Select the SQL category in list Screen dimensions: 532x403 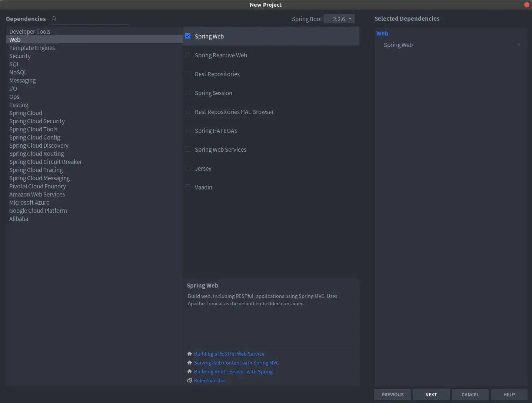(14, 64)
